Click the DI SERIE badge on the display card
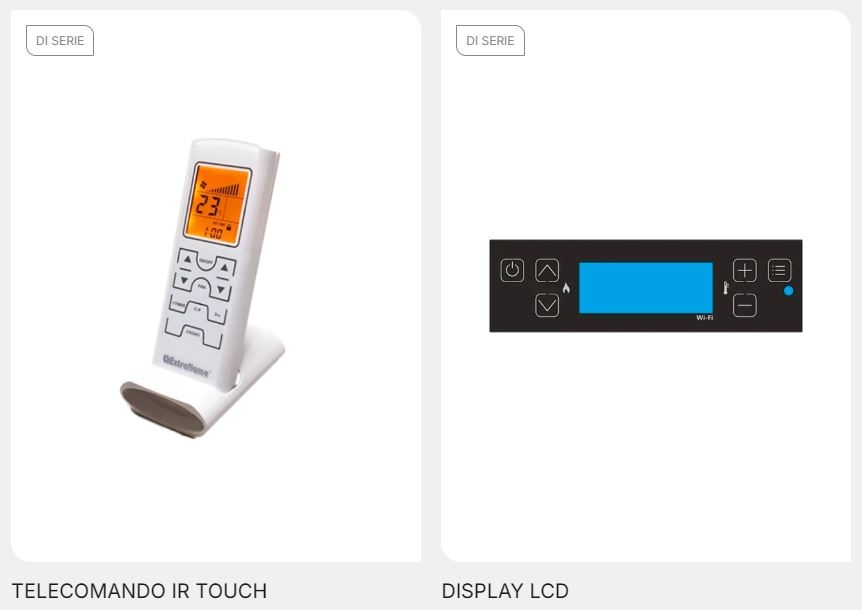 [490, 41]
